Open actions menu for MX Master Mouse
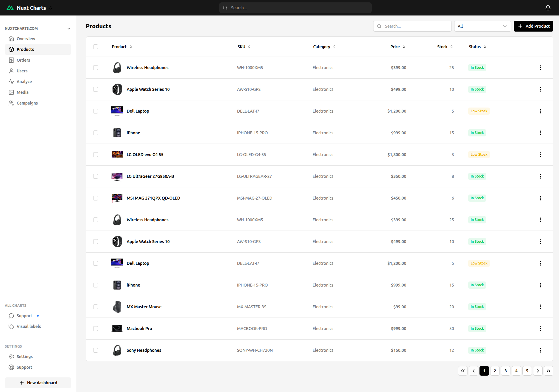559x392 pixels. [540, 307]
